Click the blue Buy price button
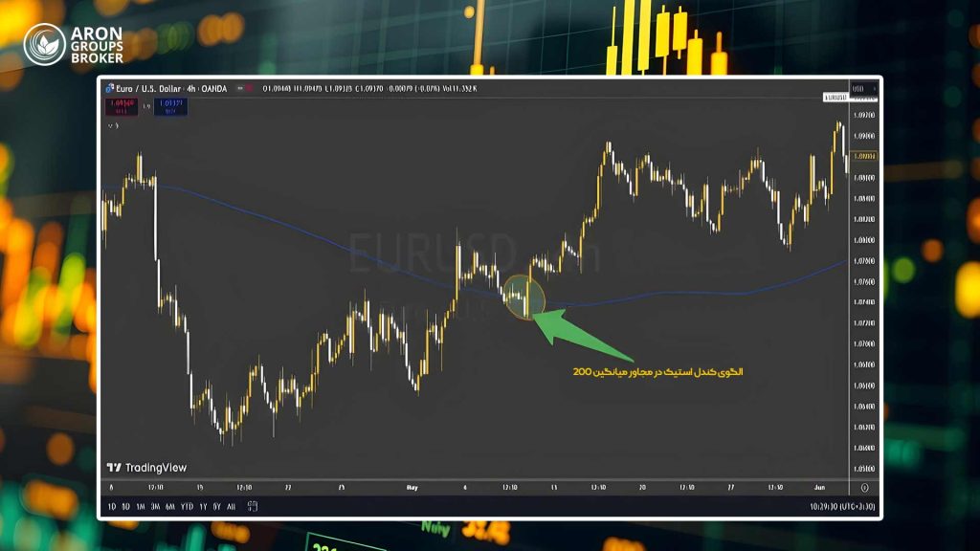This screenshot has width=980, height=551. coord(170,107)
